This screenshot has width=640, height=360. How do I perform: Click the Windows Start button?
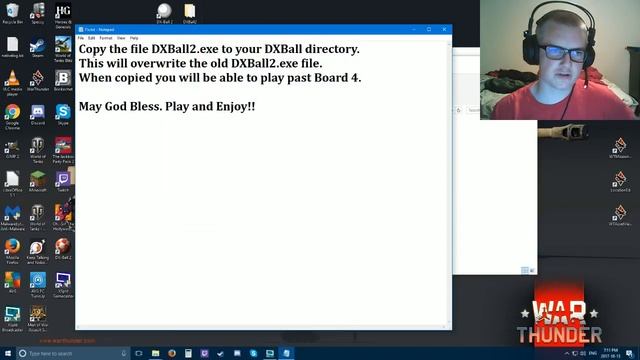click(x=8, y=353)
